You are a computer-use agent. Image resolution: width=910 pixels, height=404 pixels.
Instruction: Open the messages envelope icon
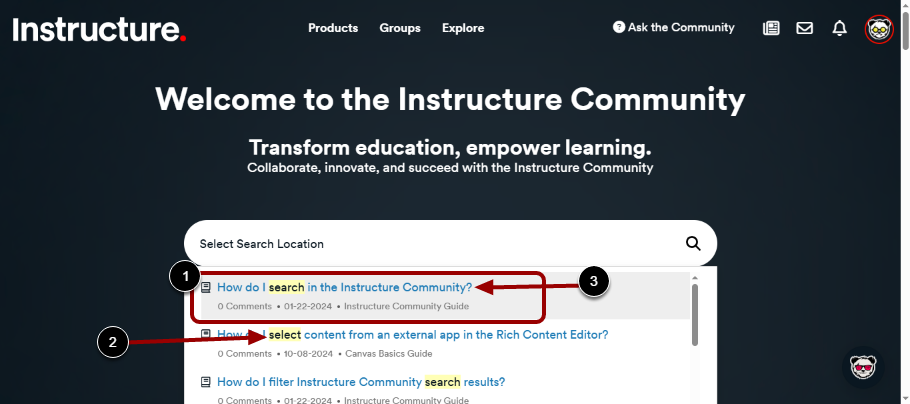804,28
